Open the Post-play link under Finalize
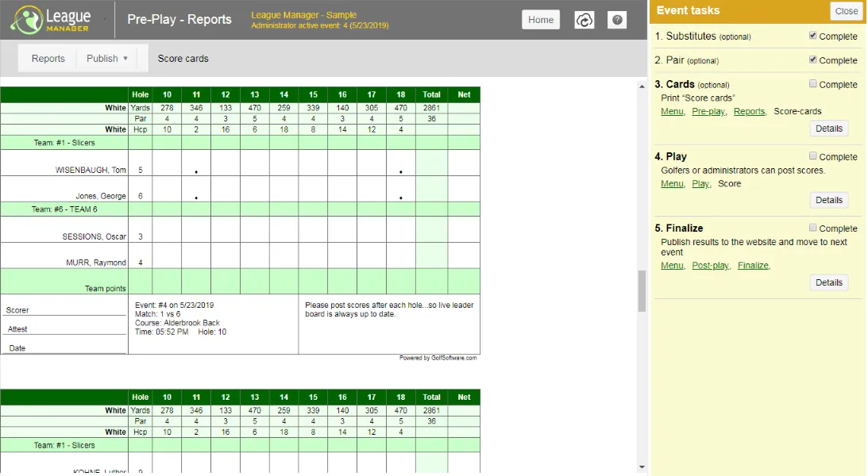This screenshot has height=476, width=868. [711, 266]
